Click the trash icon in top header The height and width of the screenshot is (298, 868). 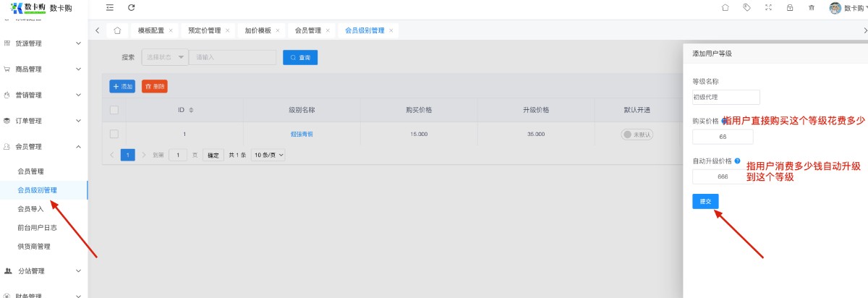(812, 7)
